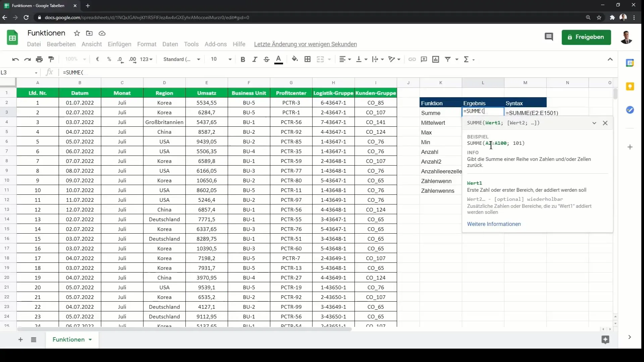Screen dimensions: 644x362
Task: Insert a link via chain icon
Action: pyautogui.click(x=412, y=59)
